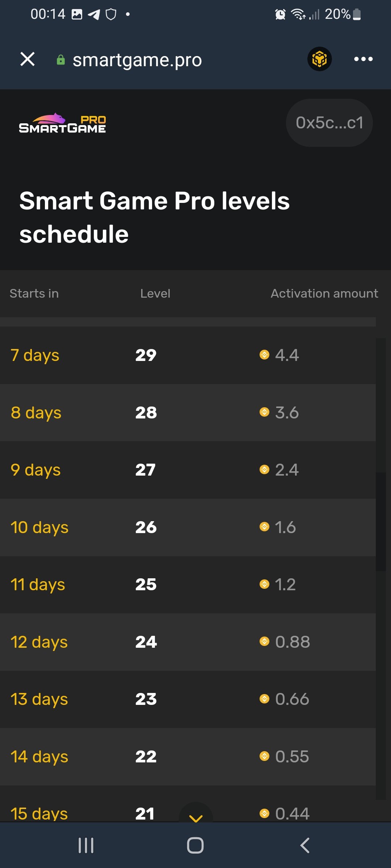Select the 10 days countdown text
Image resolution: width=391 pixels, height=868 pixels.
[x=39, y=527]
